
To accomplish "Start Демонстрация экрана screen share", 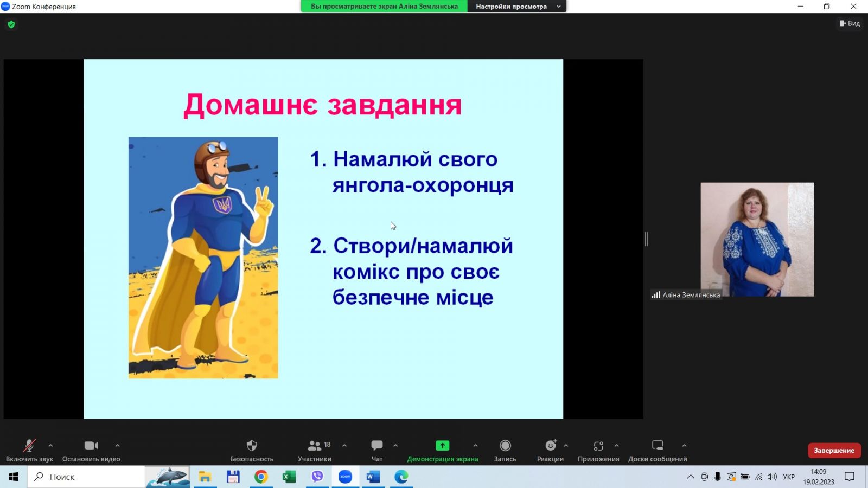I will 443,451.
